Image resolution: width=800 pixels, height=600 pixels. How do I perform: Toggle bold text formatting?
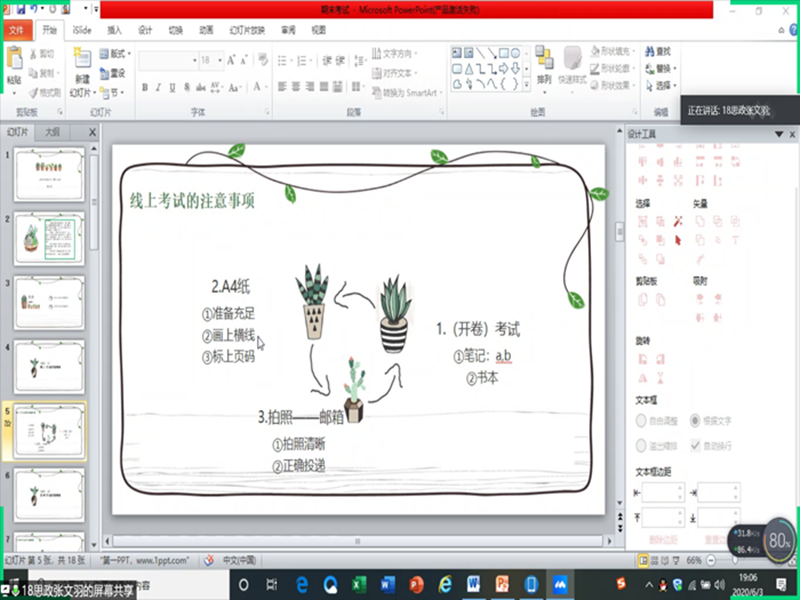(145, 88)
